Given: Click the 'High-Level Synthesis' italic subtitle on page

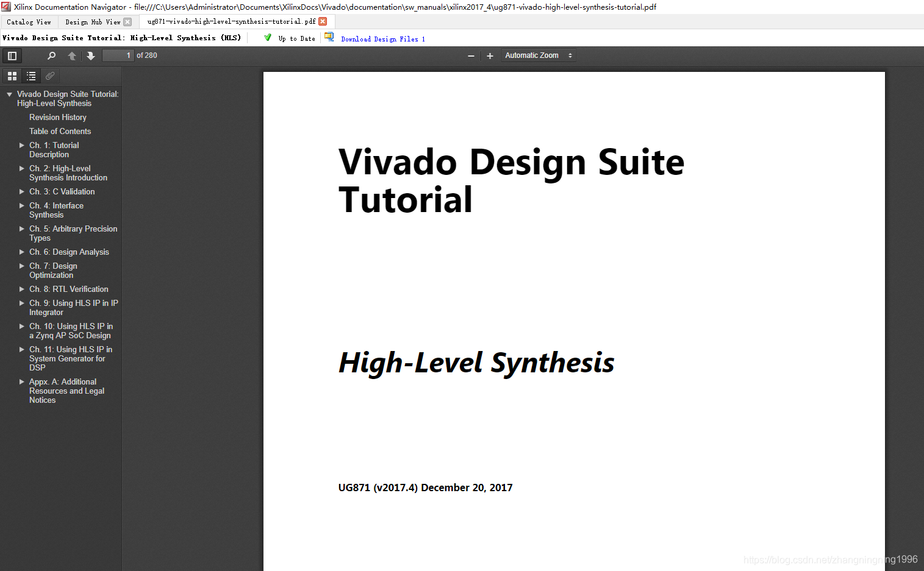Looking at the screenshot, I should [476, 363].
